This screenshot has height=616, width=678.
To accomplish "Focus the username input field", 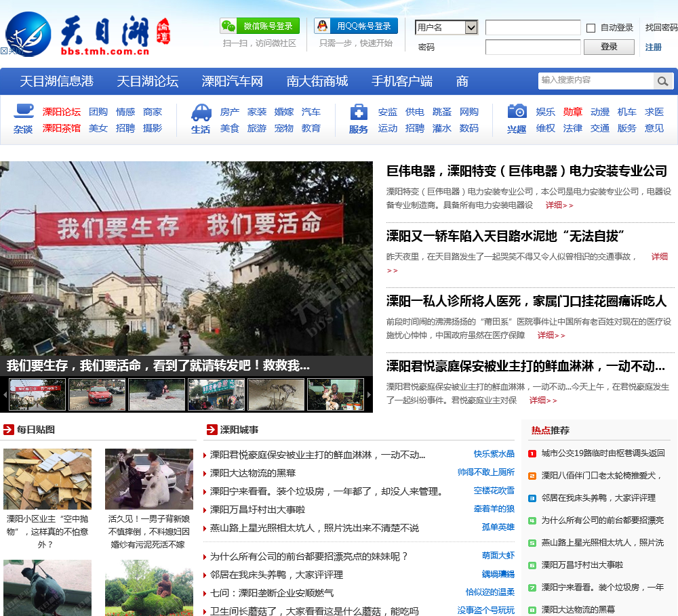I will pyautogui.click(x=533, y=27).
